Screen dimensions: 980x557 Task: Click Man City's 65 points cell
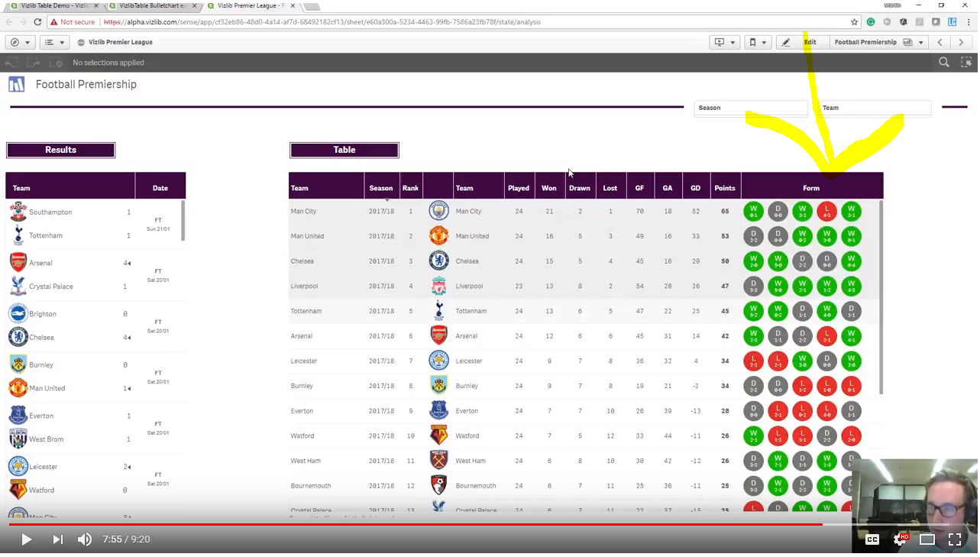(x=725, y=211)
